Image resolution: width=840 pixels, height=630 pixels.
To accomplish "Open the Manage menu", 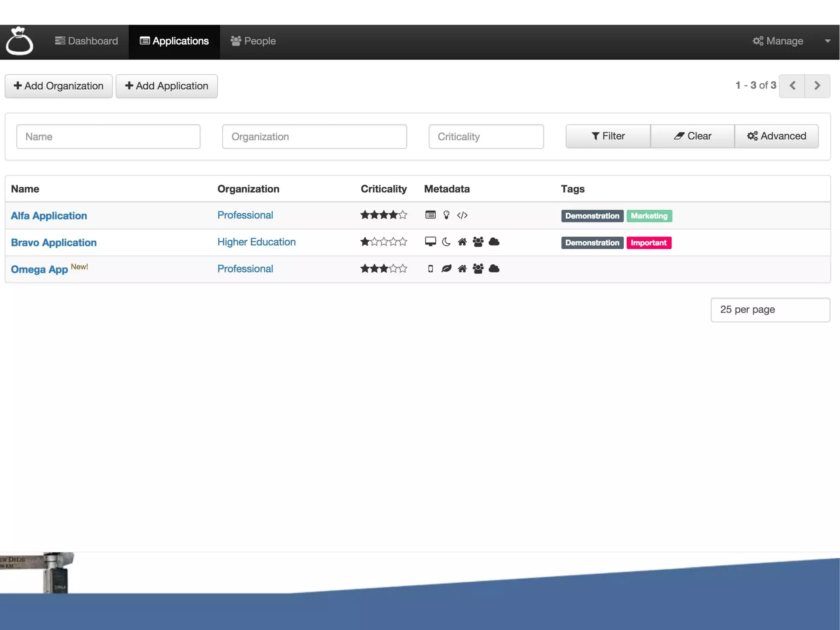I will (x=778, y=41).
